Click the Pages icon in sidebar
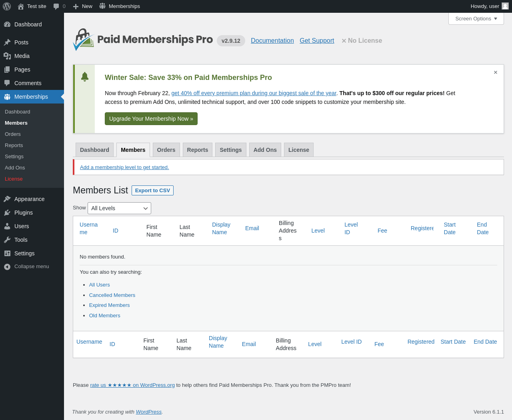This screenshot has height=420, width=512. click(x=7, y=70)
